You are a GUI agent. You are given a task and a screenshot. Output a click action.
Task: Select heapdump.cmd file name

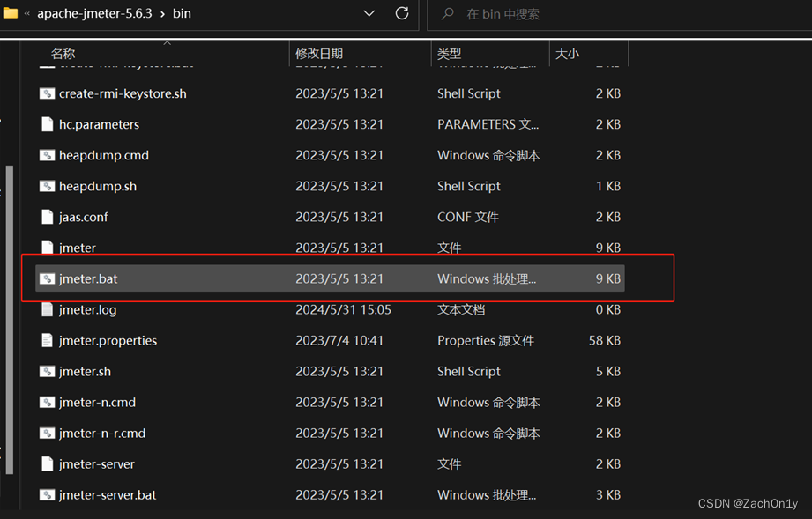click(x=103, y=155)
